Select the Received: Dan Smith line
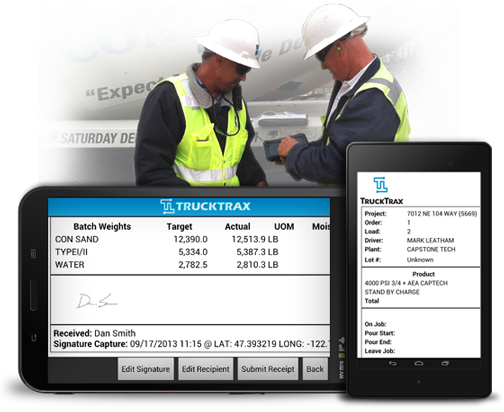The image size is (504, 412). tap(95, 333)
